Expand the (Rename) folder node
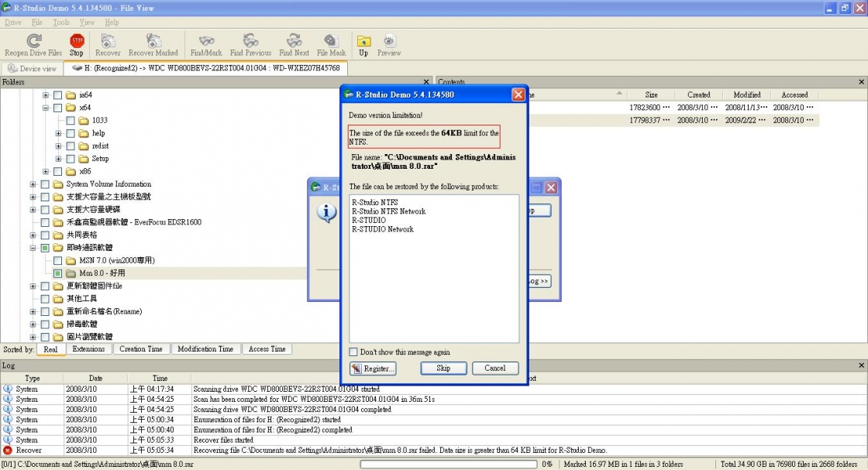Viewport: 868px width, 470px height. coord(33,311)
